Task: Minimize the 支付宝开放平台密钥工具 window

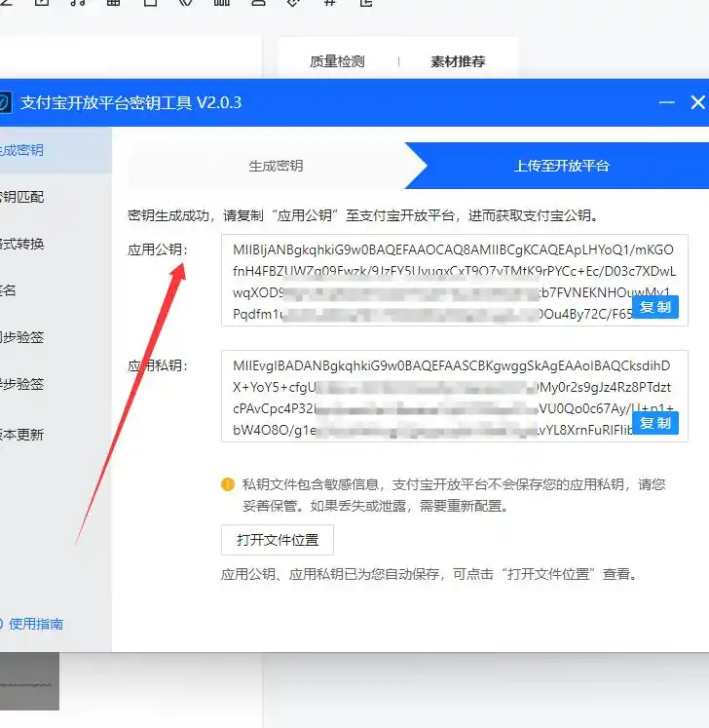Action: pos(667,102)
